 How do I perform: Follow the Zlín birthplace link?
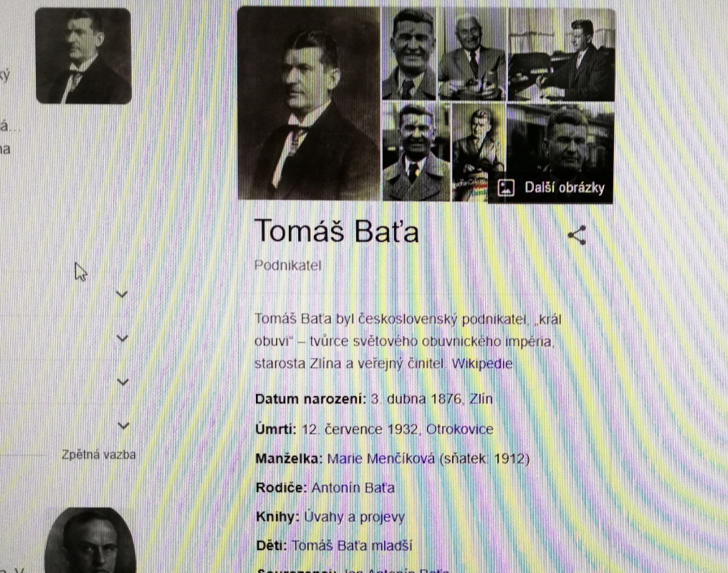481,399
